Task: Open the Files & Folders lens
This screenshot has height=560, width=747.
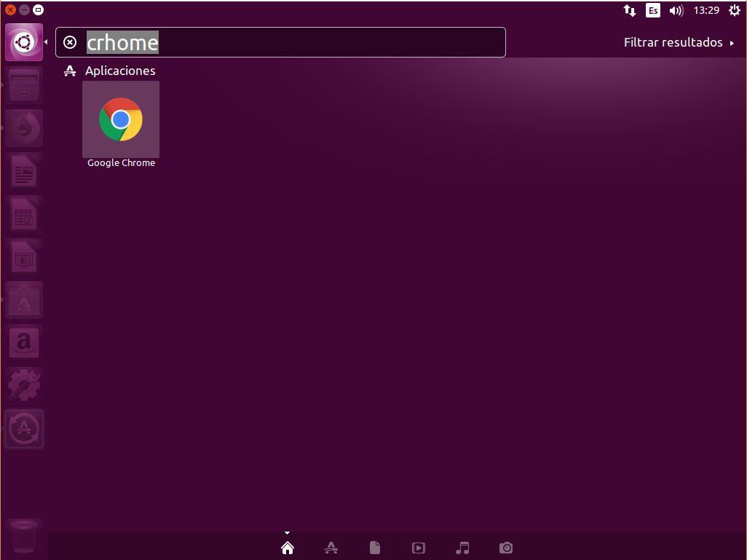Action: pyautogui.click(x=375, y=548)
